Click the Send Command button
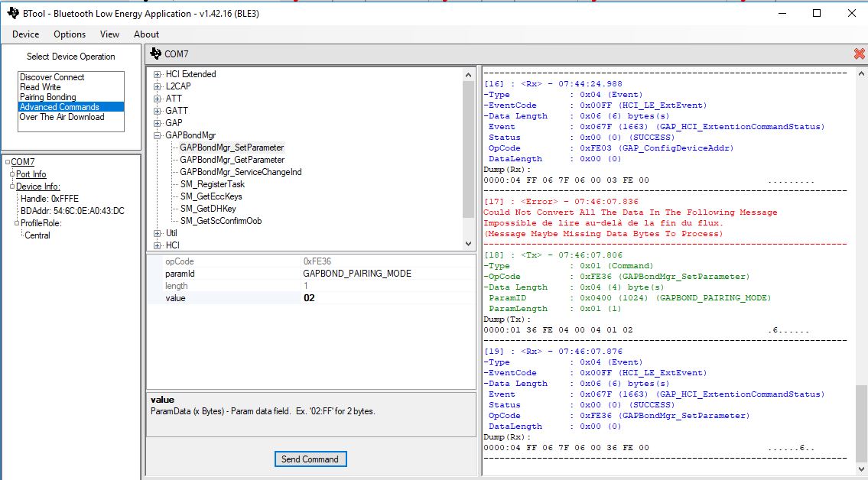Screen dimensions: 868x480 (x=310, y=459)
